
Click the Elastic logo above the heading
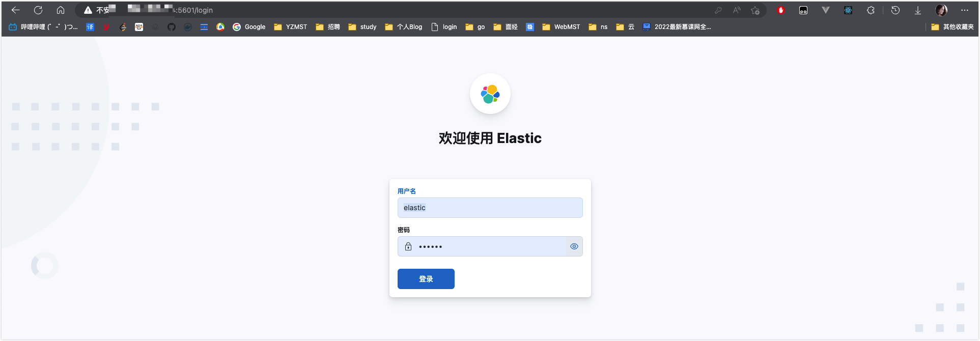(490, 94)
